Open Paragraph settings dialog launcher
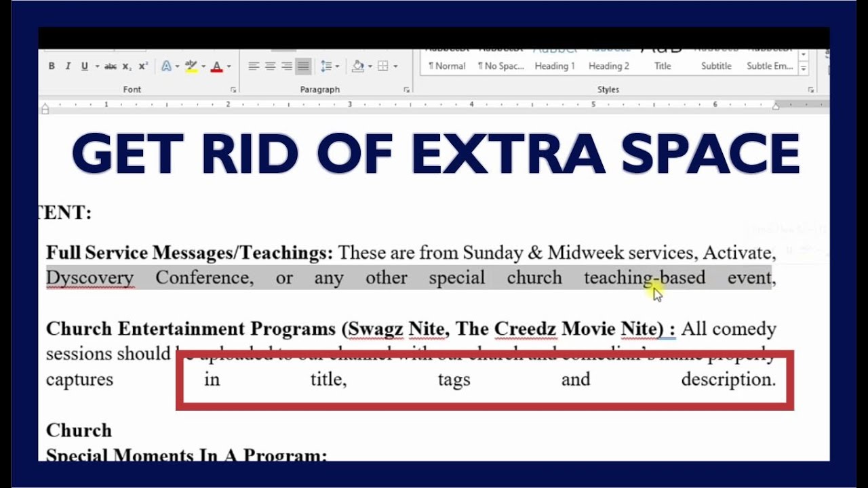 tap(407, 89)
